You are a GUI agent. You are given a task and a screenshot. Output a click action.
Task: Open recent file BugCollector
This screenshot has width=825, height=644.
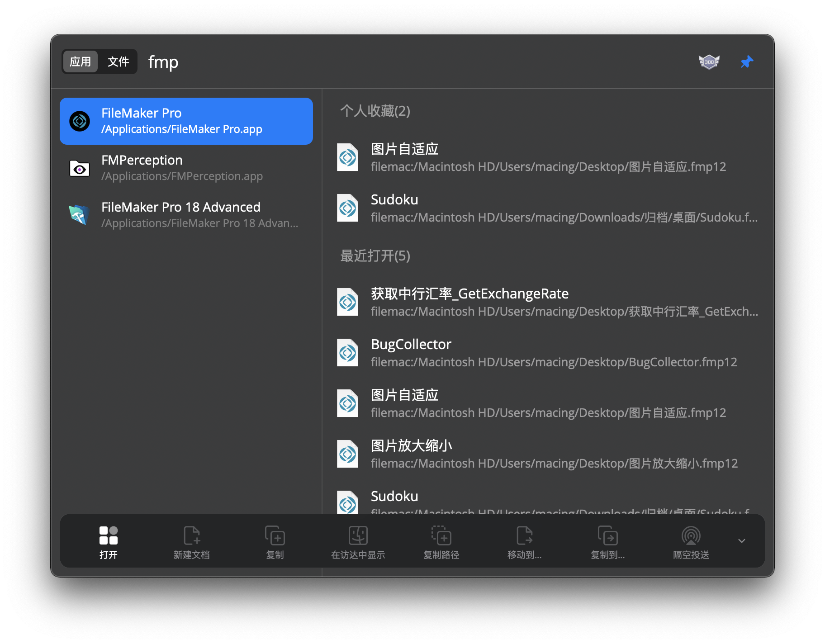click(x=547, y=353)
